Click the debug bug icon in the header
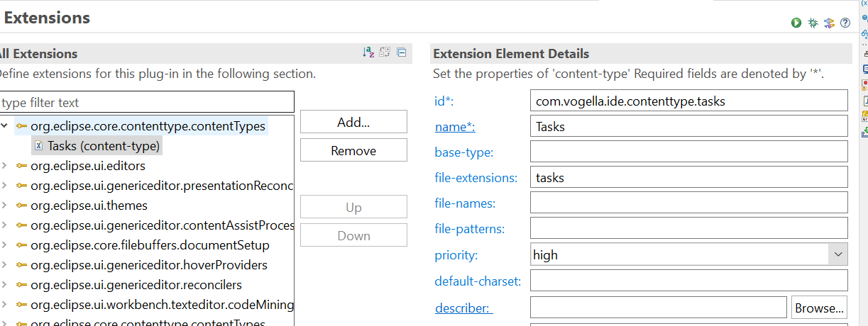This screenshot has height=326, width=868. (x=813, y=23)
